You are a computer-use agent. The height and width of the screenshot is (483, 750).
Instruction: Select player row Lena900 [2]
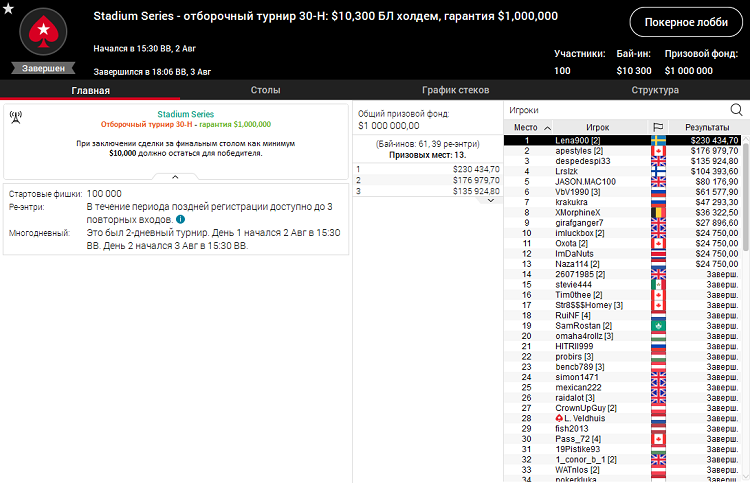click(x=622, y=141)
